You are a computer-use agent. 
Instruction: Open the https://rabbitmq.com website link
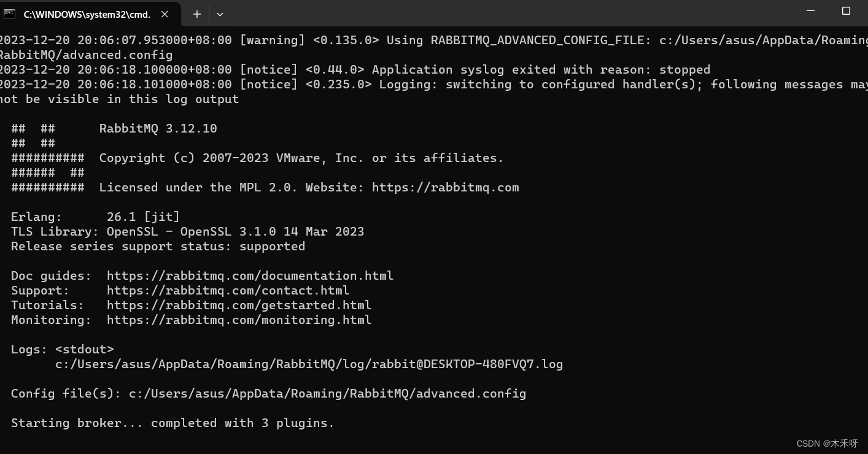click(445, 187)
